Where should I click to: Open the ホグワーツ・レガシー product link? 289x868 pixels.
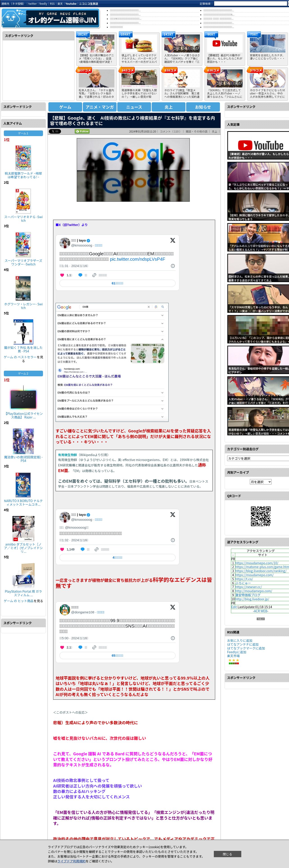click(x=23, y=306)
